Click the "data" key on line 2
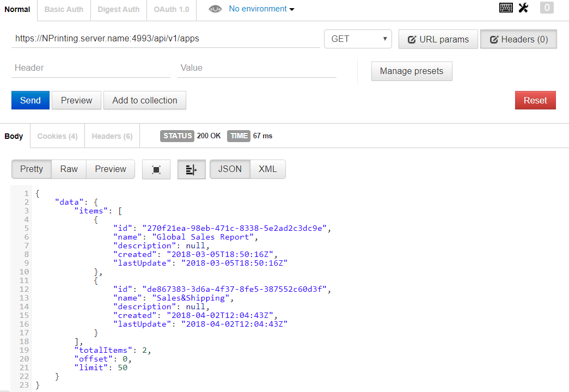This screenshot has height=392, width=569. (69, 202)
